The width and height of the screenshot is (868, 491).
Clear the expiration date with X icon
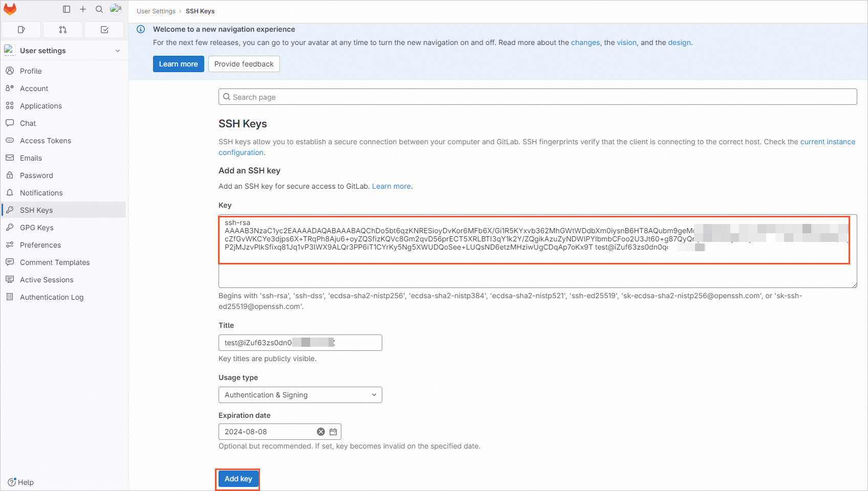coord(321,432)
